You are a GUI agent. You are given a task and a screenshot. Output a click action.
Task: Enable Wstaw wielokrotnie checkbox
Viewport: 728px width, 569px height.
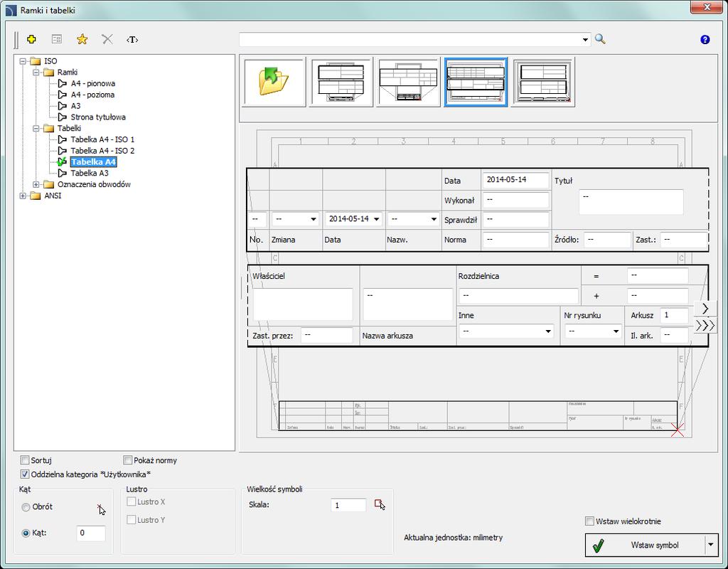click(x=589, y=521)
